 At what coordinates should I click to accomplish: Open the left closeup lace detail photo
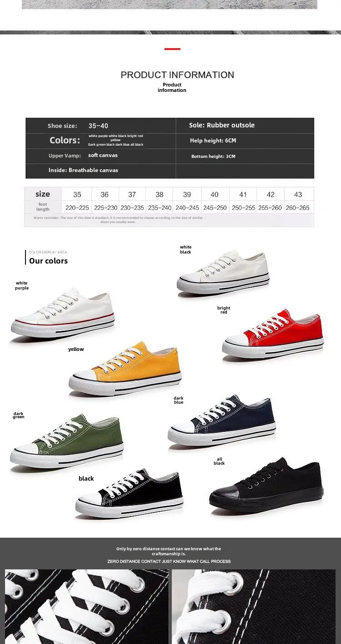click(x=86, y=606)
